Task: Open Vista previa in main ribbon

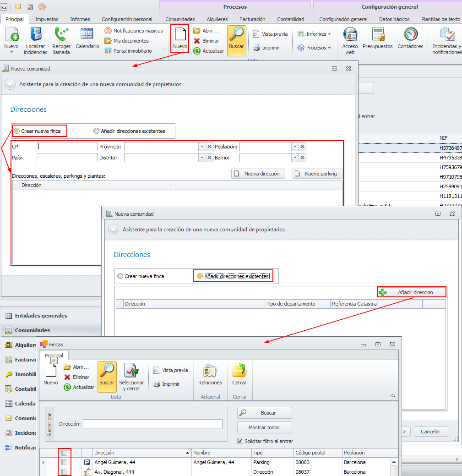Action: pos(270,34)
